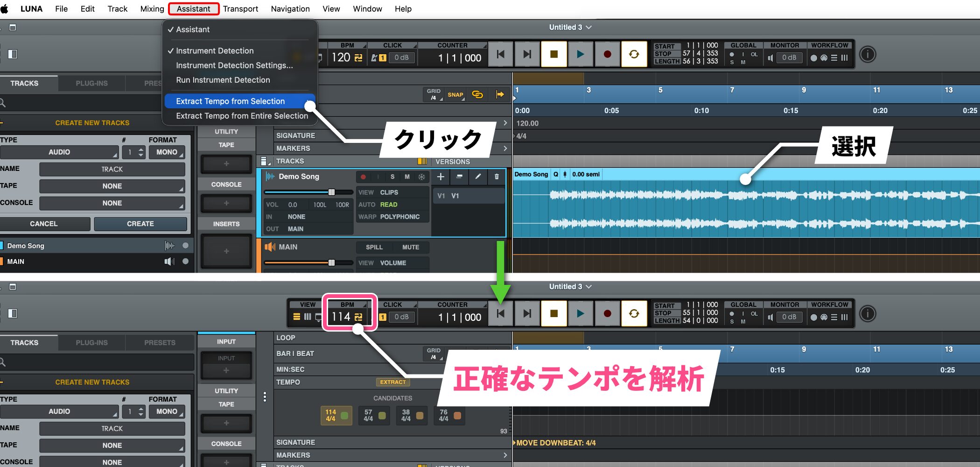This screenshot has width=980, height=467.
Task: Click the delete trash icon on Demo Song track
Action: [x=497, y=177]
